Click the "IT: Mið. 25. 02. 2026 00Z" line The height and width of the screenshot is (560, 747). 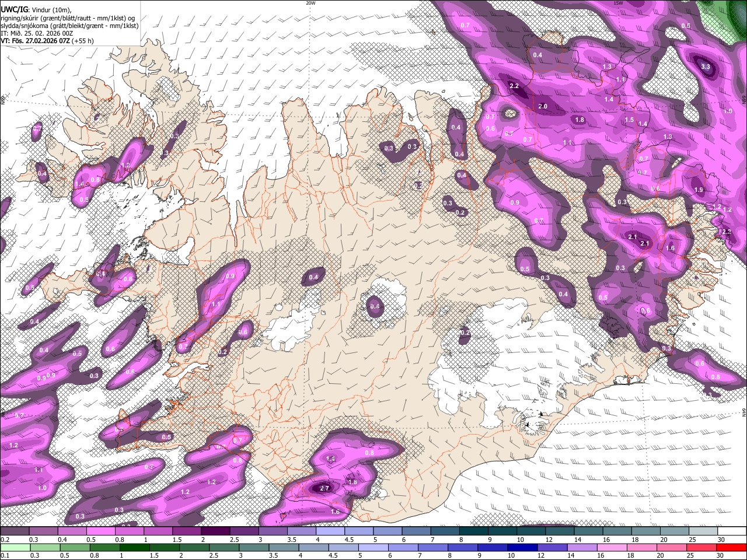point(37,34)
